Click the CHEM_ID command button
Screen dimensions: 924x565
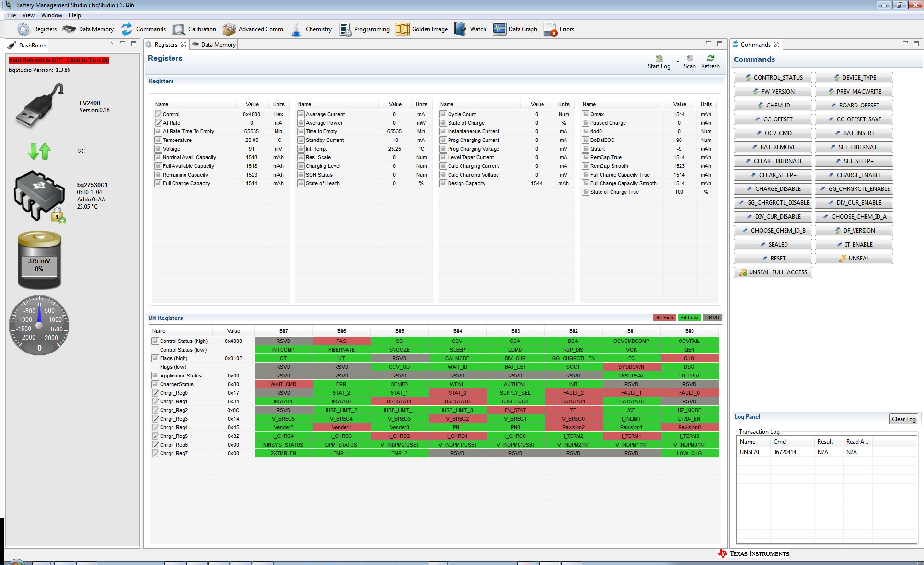tap(773, 106)
